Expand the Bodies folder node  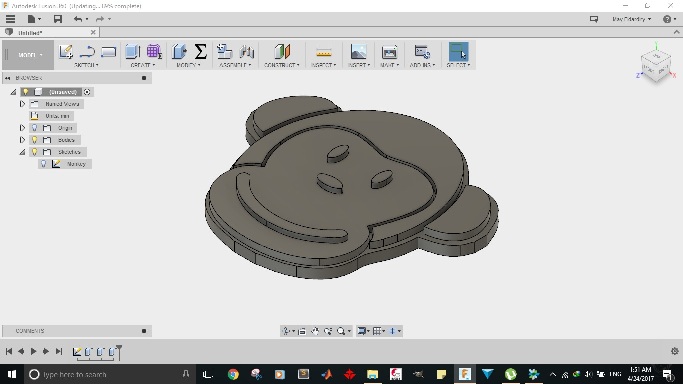(22, 140)
